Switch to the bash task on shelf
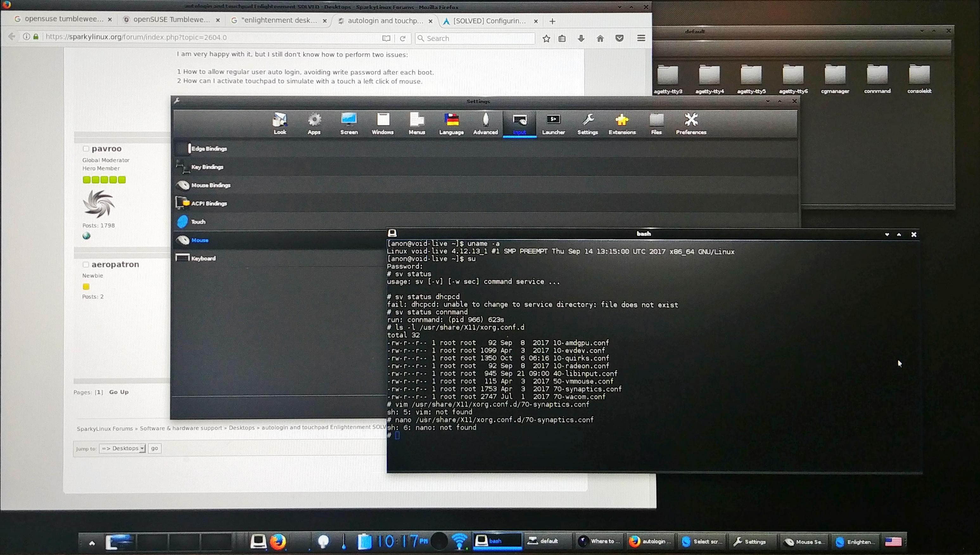 point(497,541)
